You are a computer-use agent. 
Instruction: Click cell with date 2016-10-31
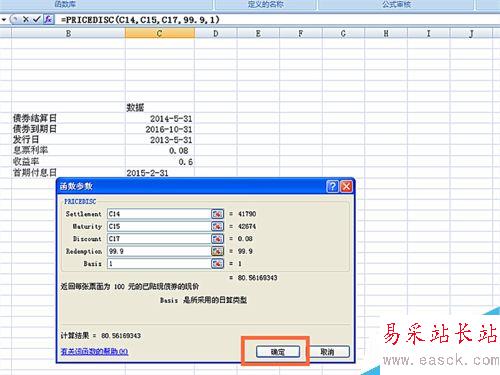click(160, 129)
